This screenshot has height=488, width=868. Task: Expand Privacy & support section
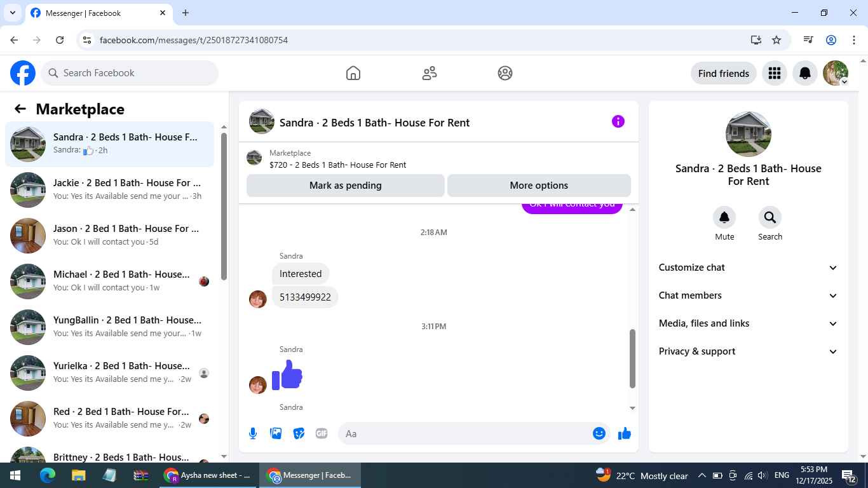[749, 351]
